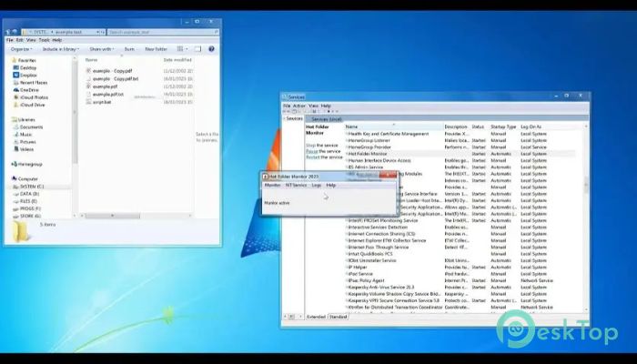
Task: Select Services (Local) in Services left tree
Action: coord(294,118)
